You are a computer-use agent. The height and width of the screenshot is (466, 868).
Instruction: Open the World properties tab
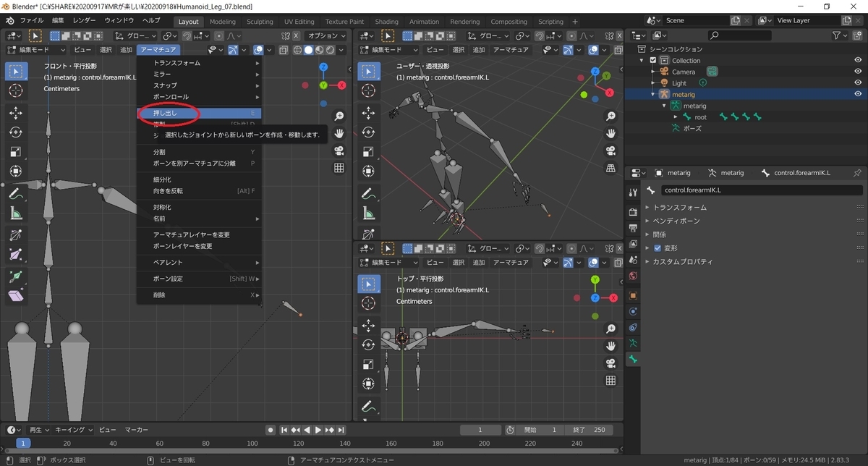(633, 276)
